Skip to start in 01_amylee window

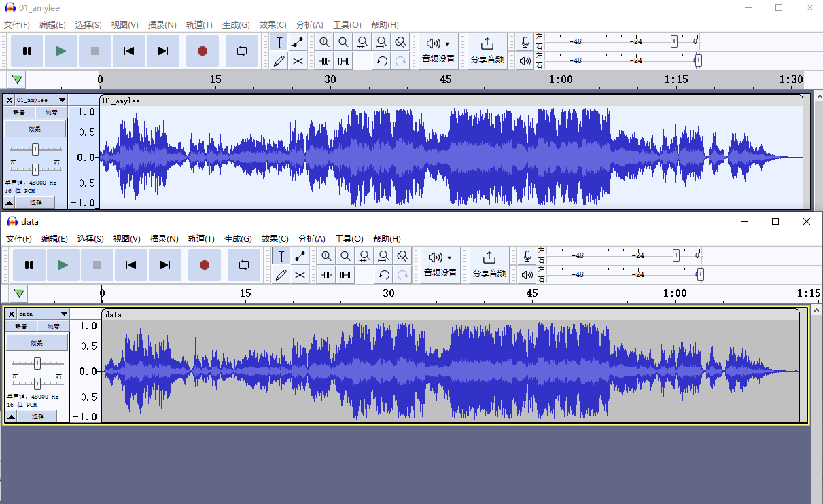[x=129, y=51]
